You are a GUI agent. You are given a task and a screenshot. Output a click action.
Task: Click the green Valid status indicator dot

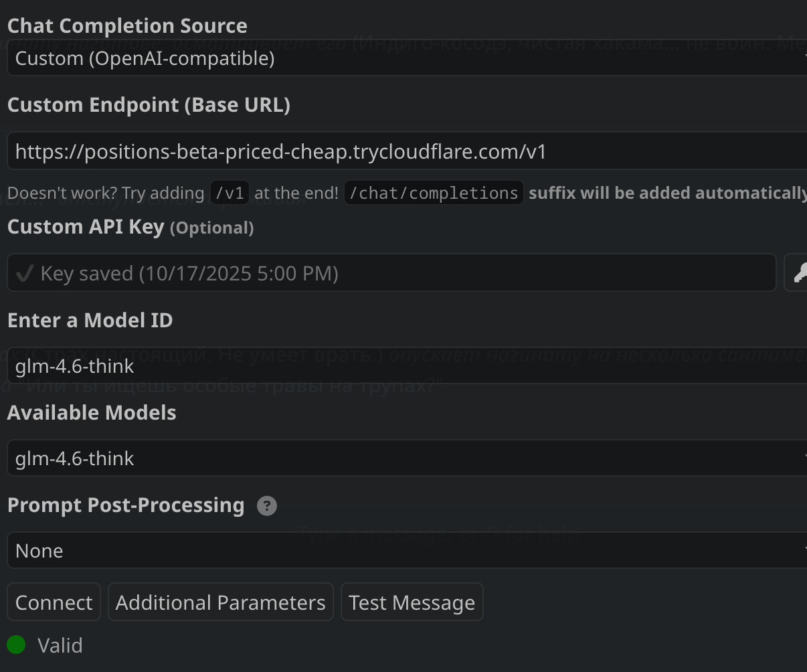16,645
